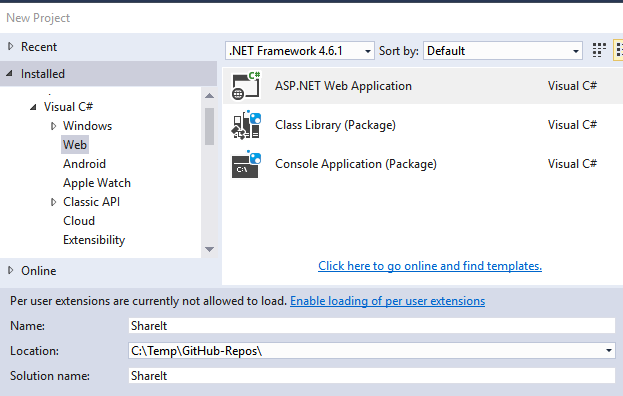623x396 pixels.
Task: Expand the Online section
Action: (x=11, y=270)
